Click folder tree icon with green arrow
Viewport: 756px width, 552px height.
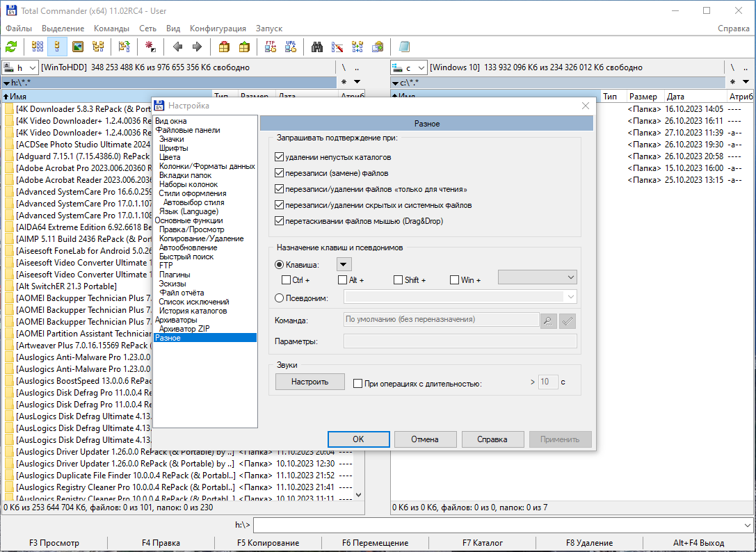pyautogui.click(x=124, y=47)
